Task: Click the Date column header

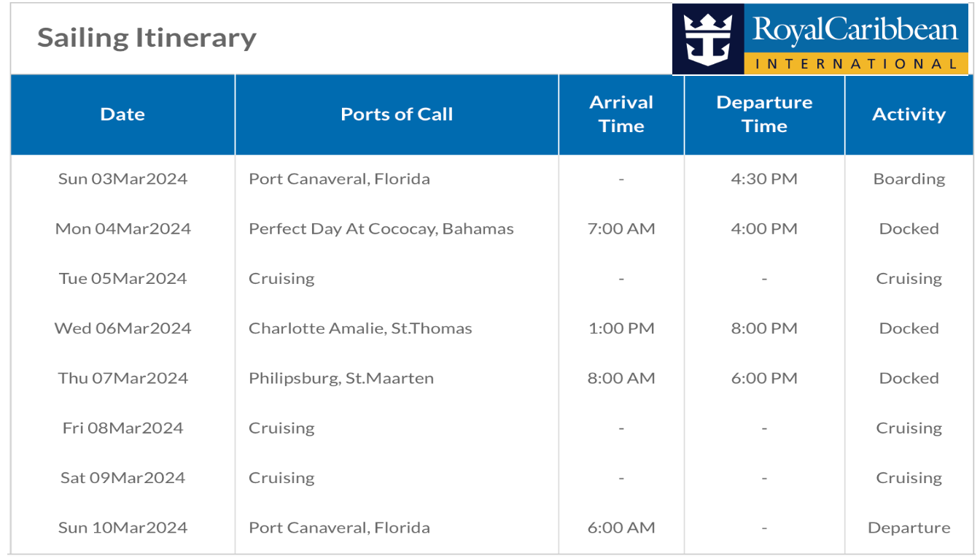Action: click(122, 115)
